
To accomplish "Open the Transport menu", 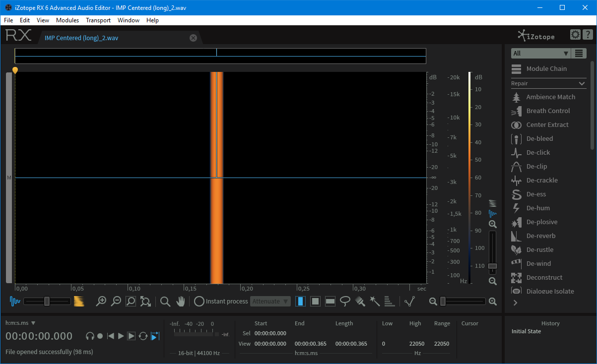I will click(98, 20).
